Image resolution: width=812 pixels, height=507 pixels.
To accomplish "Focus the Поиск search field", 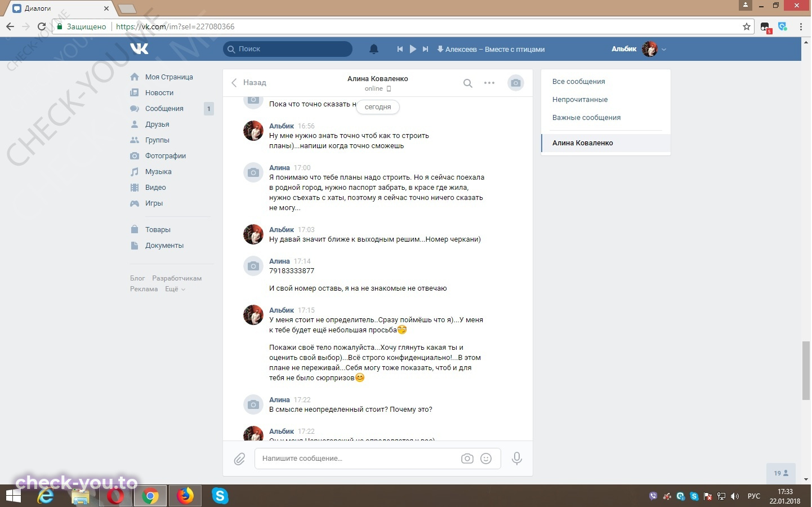I will coord(288,49).
